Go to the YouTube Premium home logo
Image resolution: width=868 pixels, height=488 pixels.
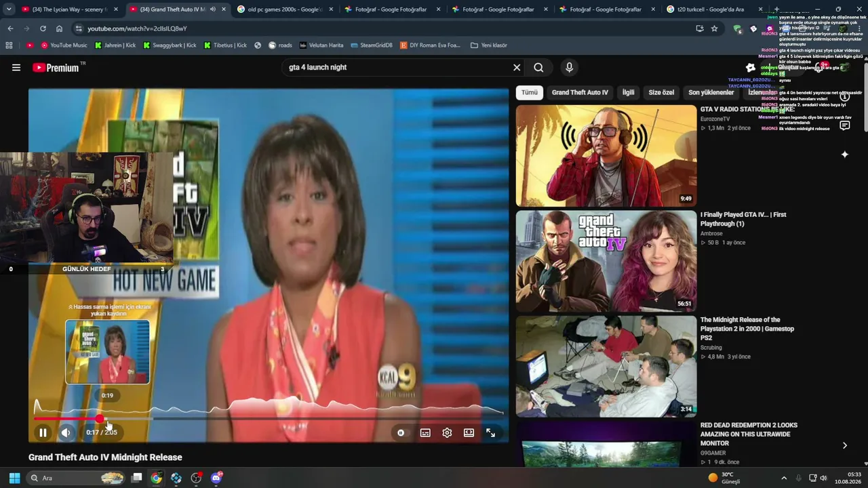(x=56, y=67)
